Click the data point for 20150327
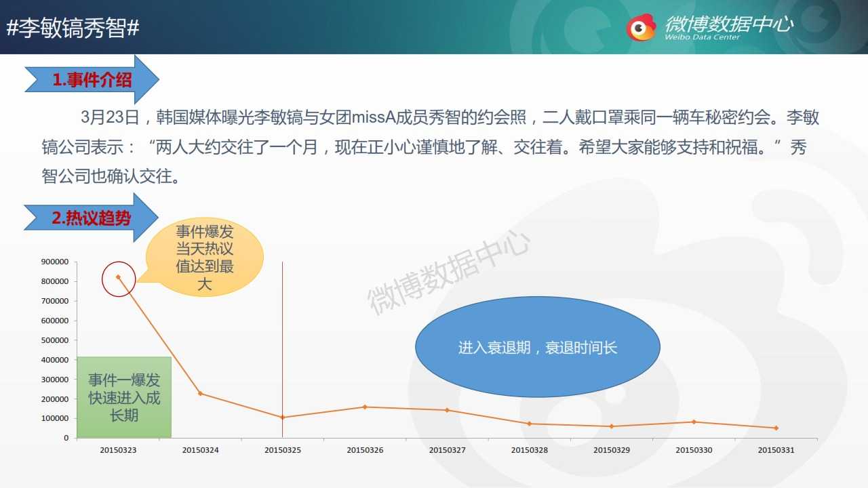Image resolution: width=868 pixels, height=488 pixels. pos(447,410)
